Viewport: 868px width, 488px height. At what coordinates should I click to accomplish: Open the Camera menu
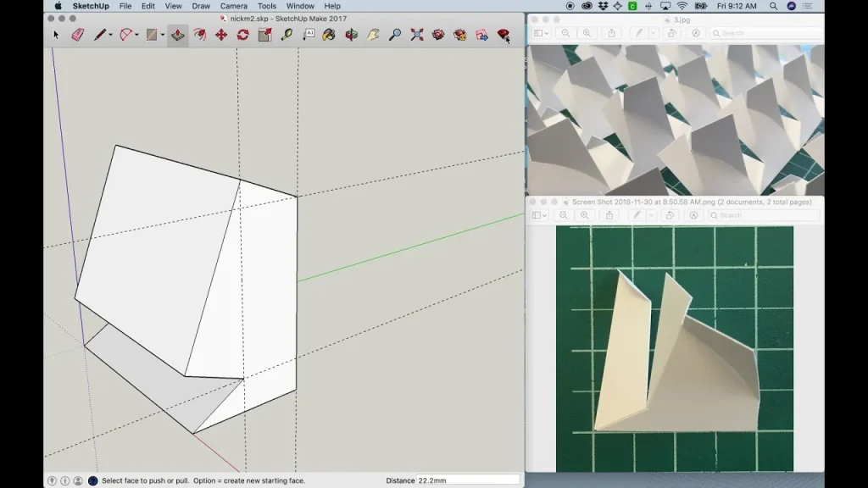(233, 6)
